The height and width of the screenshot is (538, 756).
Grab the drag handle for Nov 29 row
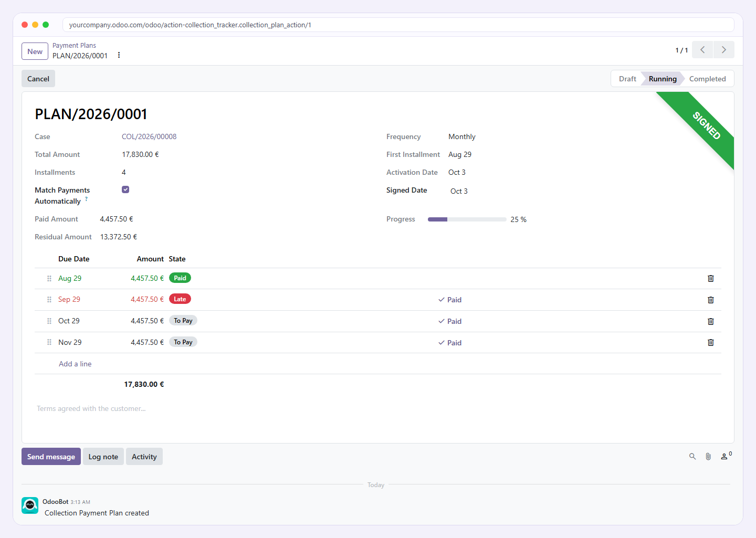pyautogui.click(x=49, y=342)
